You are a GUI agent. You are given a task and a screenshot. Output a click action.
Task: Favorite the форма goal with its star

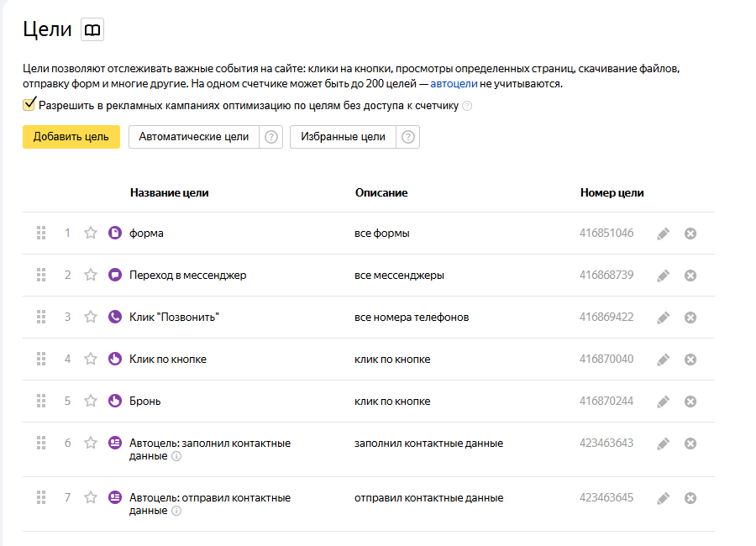pyautogui.click(x=91, y=233)
